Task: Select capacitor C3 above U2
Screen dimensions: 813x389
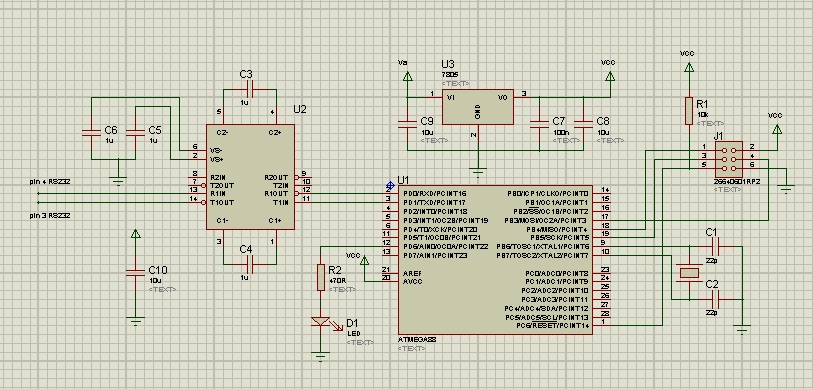Action: pyautogui.click(x=249, y=90)
